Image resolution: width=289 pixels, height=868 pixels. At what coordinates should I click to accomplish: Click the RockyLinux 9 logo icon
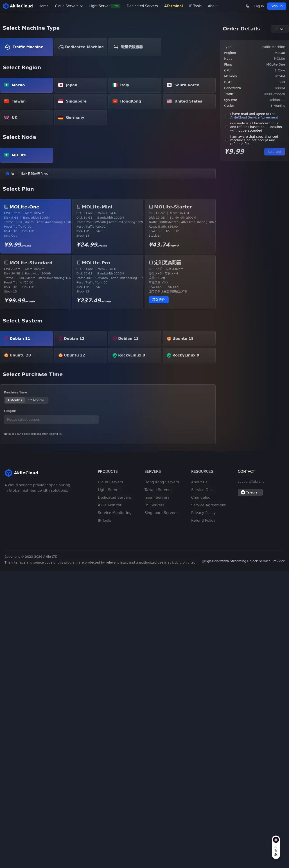[169, 355]
